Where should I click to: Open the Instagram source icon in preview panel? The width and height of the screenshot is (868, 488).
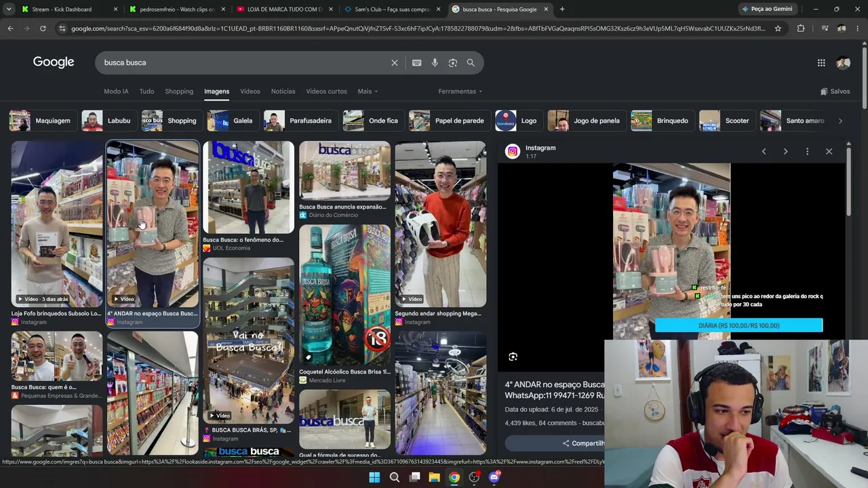[513, 152]
